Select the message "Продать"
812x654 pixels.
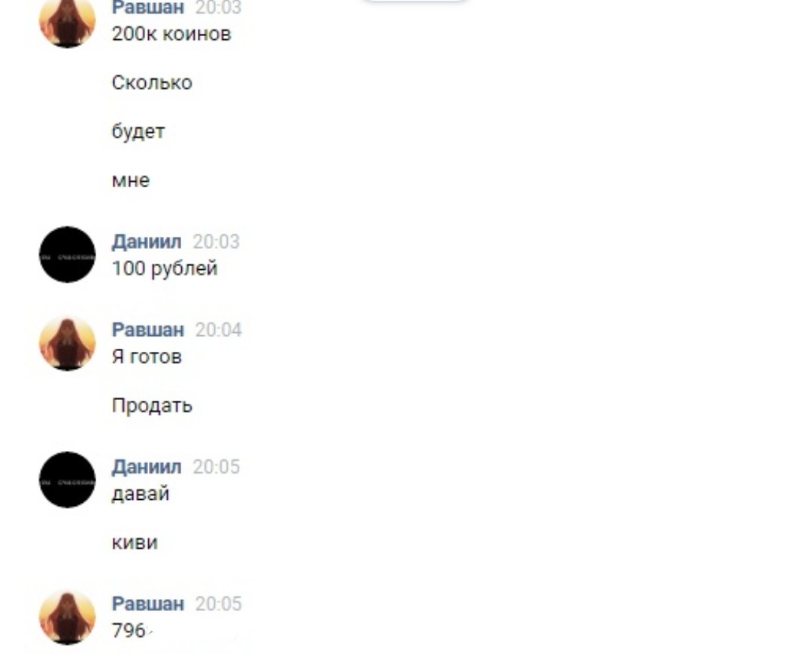[152, 405]
